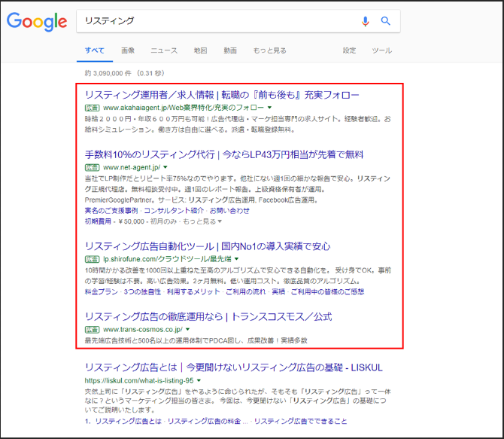Open sitelink 利用するメリット
The image size is (504, 439).
(x=193, y=292)
